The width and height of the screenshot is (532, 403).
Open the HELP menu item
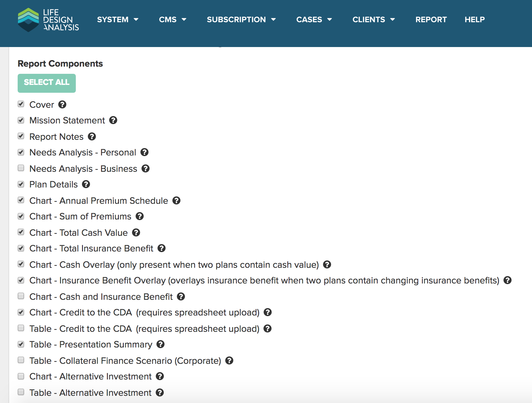click(x=474, y=20)
